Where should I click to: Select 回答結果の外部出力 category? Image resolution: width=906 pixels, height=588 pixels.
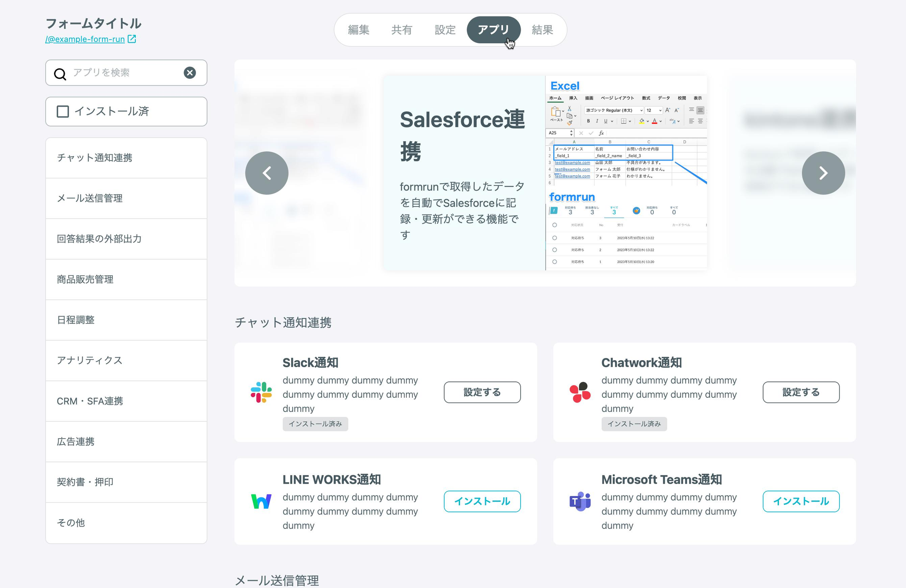[x=126, y=239]
